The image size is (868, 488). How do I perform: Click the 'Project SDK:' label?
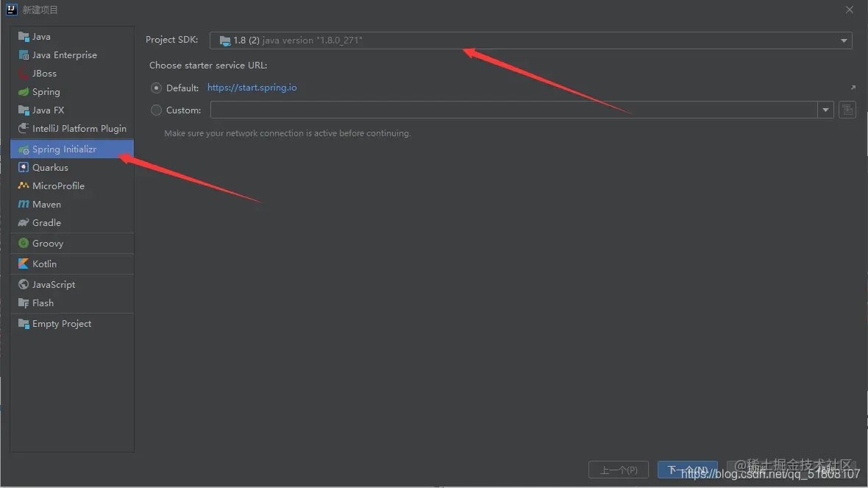[x=171, y=40]
